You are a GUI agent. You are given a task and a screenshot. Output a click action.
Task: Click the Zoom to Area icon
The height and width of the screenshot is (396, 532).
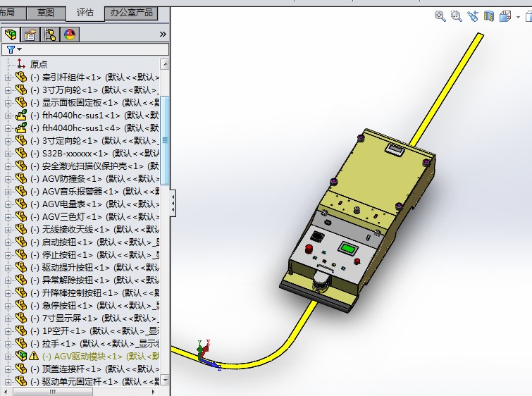tap(456, 16)
